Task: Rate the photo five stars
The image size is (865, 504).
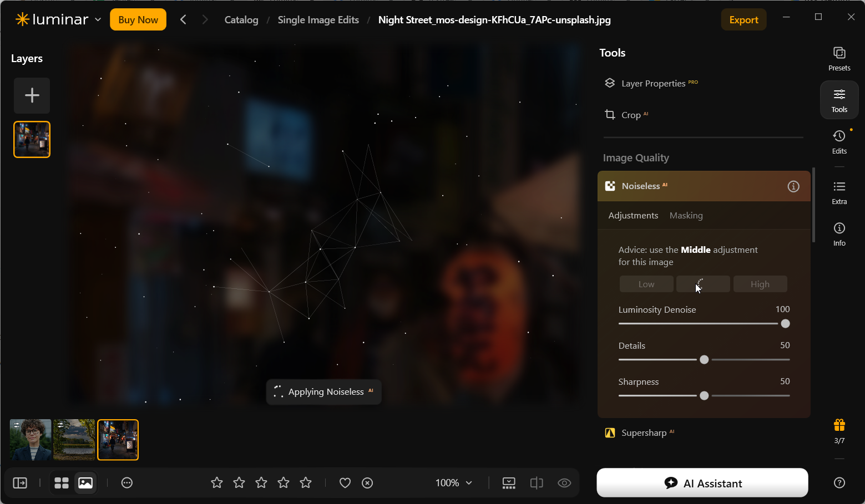Action: (306, 483)
